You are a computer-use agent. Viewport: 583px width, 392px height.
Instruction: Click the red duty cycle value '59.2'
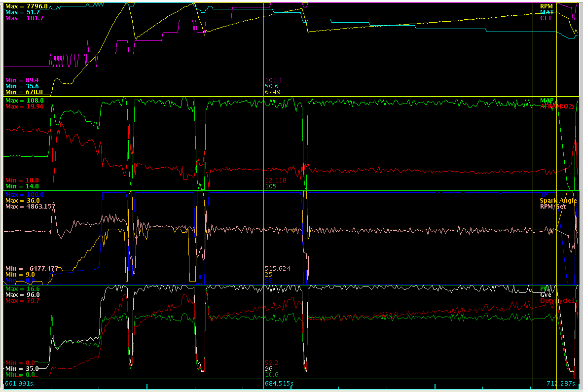(271, 363)
